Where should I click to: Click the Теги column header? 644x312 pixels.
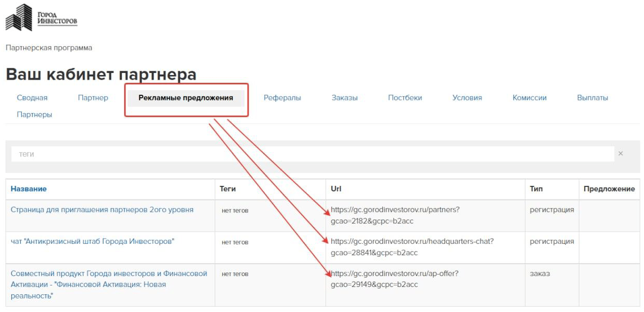click(x=229, y=189)
